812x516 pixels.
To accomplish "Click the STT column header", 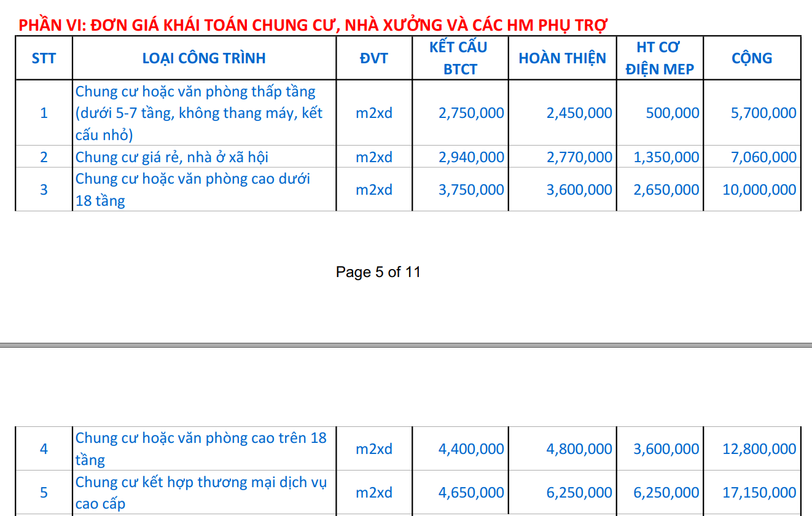I will point(44,58).
